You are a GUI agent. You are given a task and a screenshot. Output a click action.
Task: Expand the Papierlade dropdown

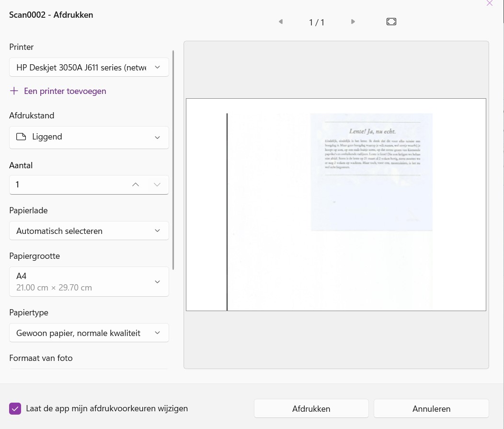[89, 231]
